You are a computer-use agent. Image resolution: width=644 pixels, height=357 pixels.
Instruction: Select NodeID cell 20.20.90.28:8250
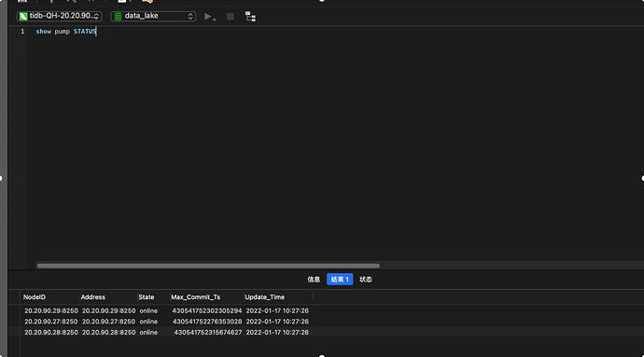click(51, 333)
